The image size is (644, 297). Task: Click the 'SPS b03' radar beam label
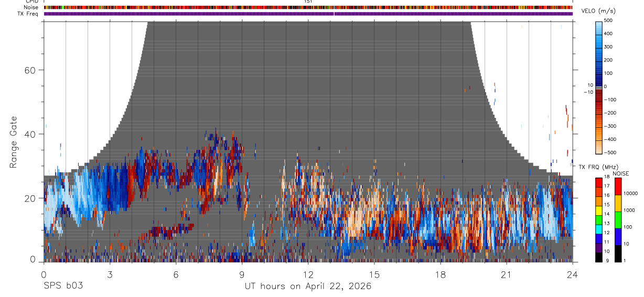click(63, 286)
